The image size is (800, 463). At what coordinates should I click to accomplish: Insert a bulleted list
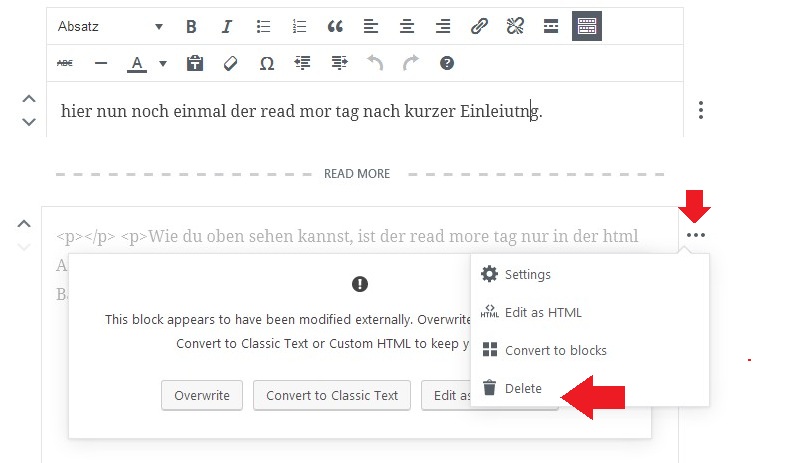click(263, 27)
